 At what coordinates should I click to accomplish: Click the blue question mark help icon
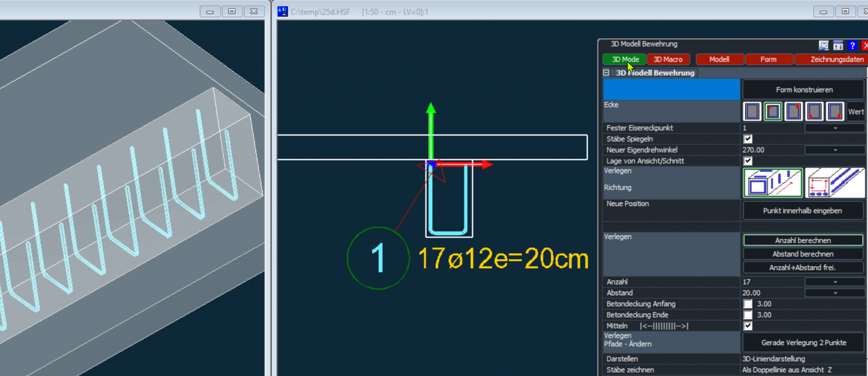853,46
